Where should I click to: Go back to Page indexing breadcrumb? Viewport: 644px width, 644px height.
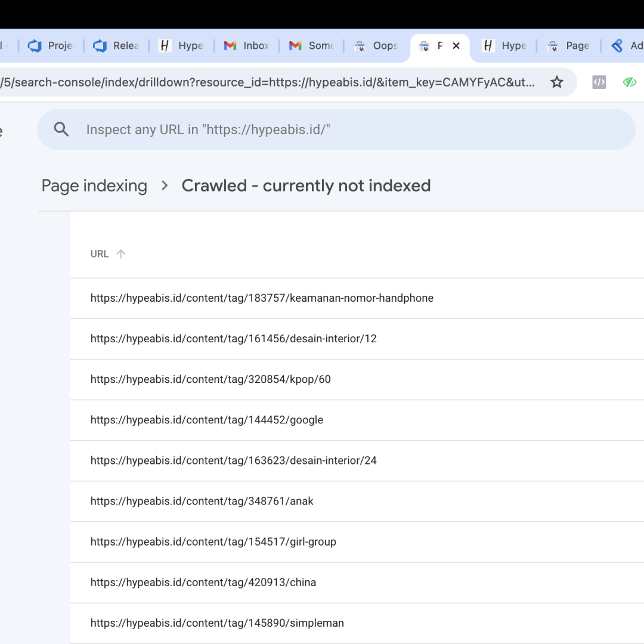(x=94, y=185)
